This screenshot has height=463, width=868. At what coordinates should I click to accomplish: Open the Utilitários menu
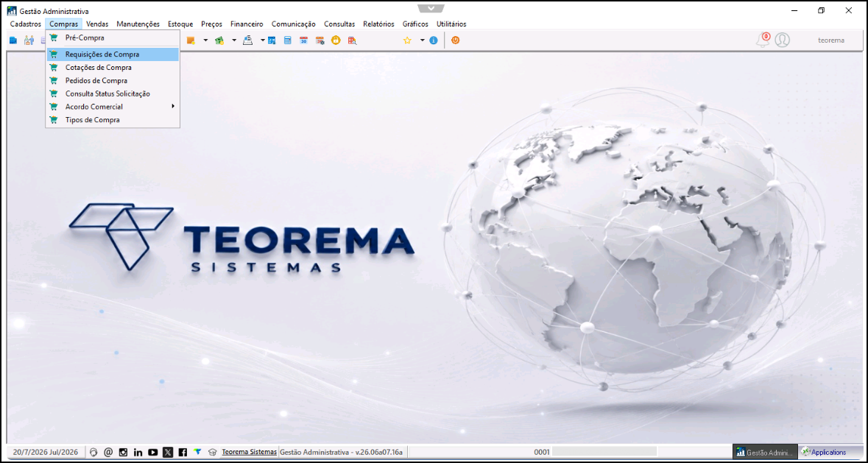[x=451, y=24]
